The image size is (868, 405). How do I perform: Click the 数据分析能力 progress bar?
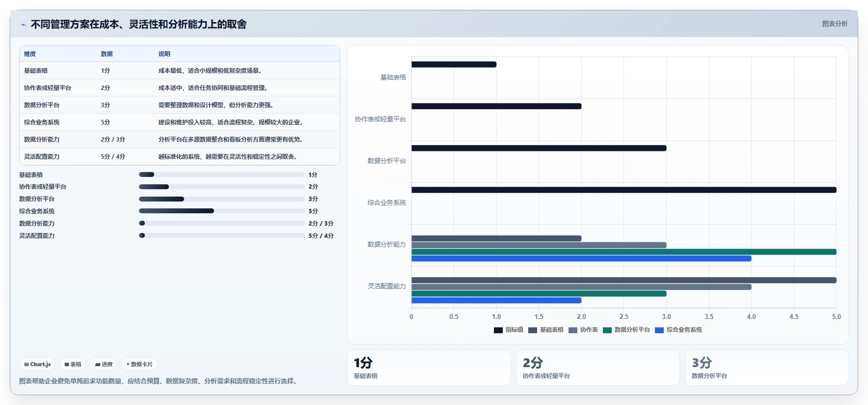222,223
